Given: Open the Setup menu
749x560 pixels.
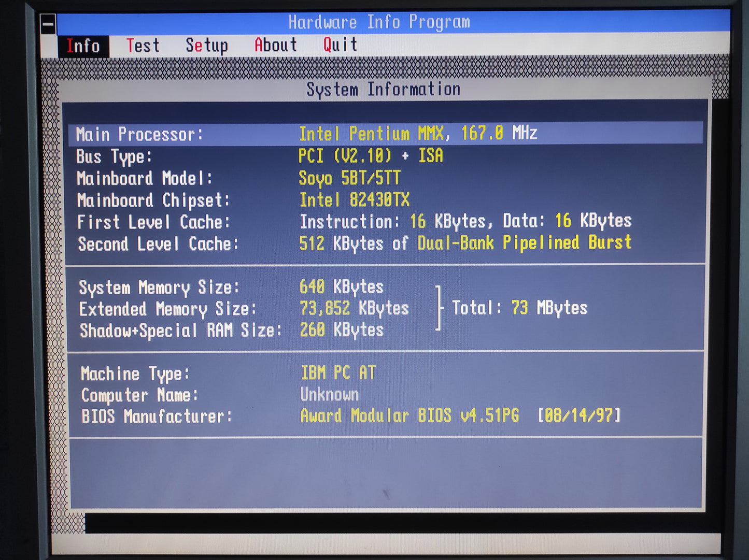Looking at the screenshot, I should [206, 46].
